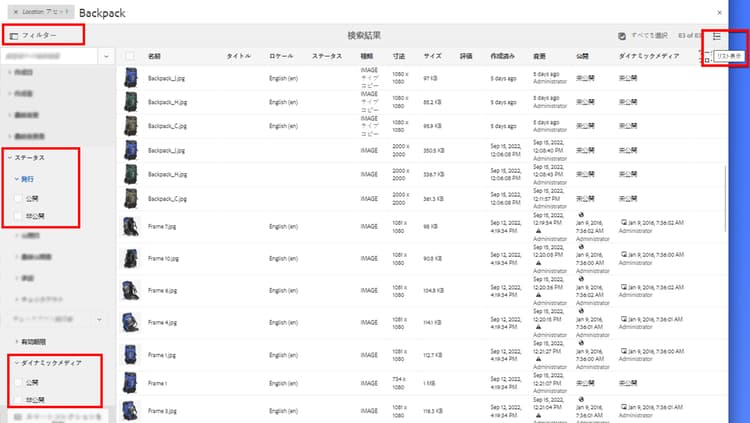
Task: Click the globe publish icon in Frame 10.jpg row
Action: 581,247
